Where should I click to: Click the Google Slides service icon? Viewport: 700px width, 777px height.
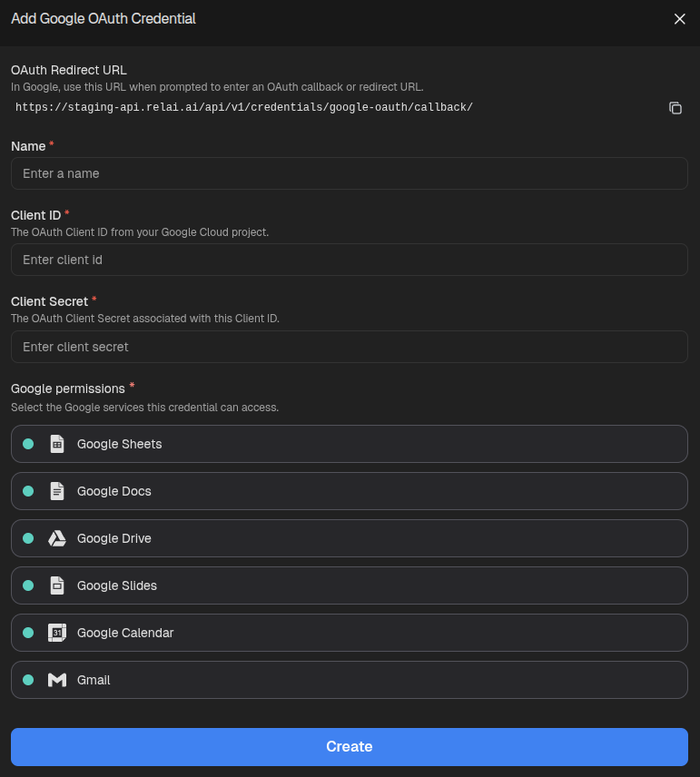pos(57,585)
